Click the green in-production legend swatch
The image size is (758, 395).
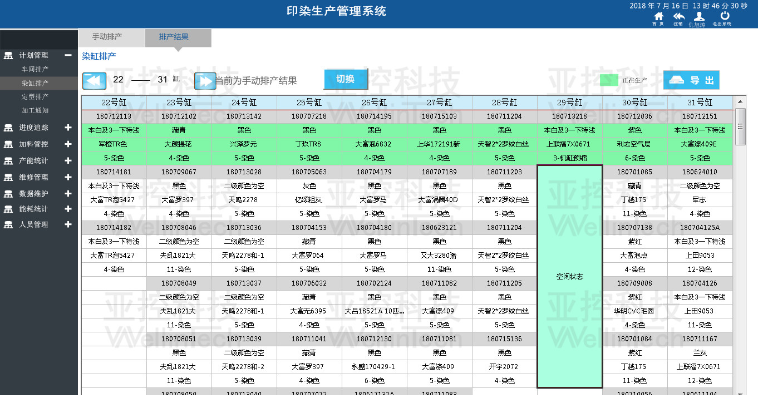(x=609, y=80)
